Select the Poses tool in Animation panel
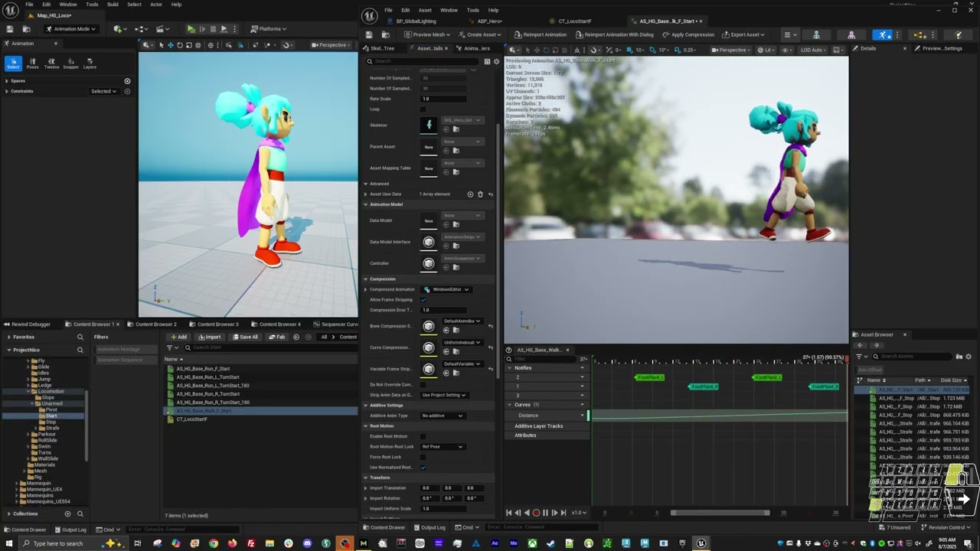Screen dimensions: 980x551 (x=32, y=63)
